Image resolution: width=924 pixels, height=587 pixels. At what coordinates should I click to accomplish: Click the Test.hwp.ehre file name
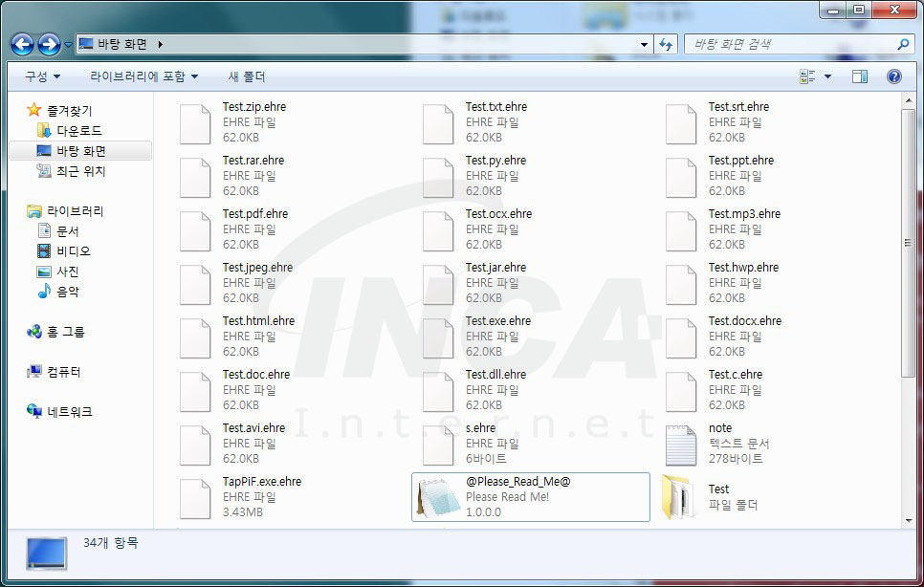[x=743, y=268]
